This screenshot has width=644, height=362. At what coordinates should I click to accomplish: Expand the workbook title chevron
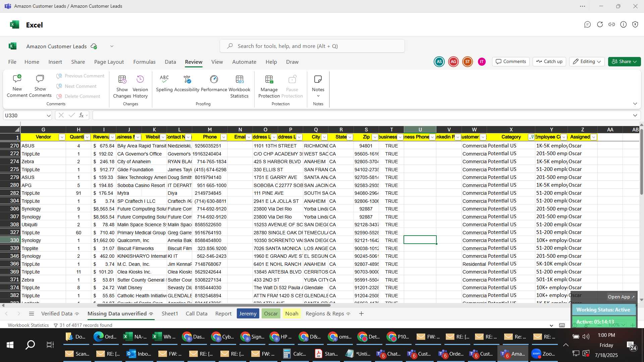coord(112,46)
